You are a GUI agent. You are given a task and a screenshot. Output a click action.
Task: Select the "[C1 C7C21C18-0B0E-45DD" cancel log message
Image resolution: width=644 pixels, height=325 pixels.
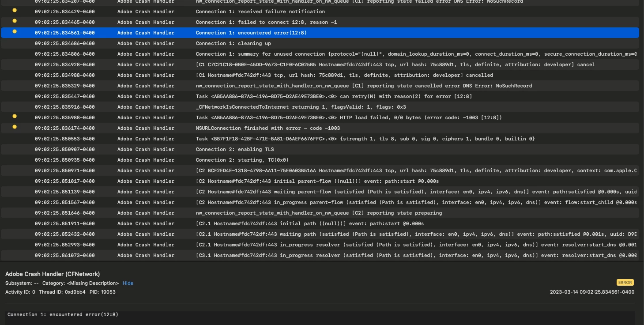(395, 64)
